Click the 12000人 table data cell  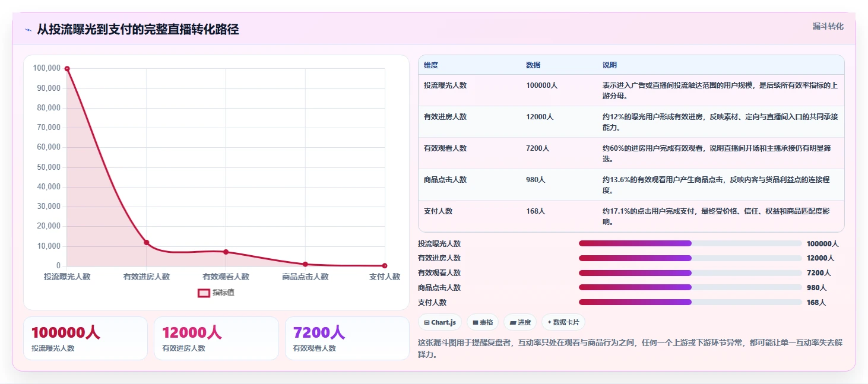(x=540, y=117)
